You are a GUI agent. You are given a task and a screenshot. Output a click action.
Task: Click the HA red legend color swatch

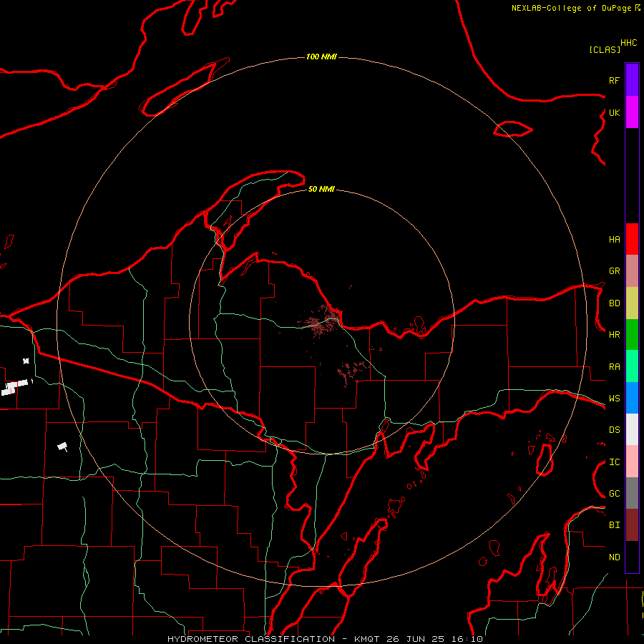click(632, 239)
